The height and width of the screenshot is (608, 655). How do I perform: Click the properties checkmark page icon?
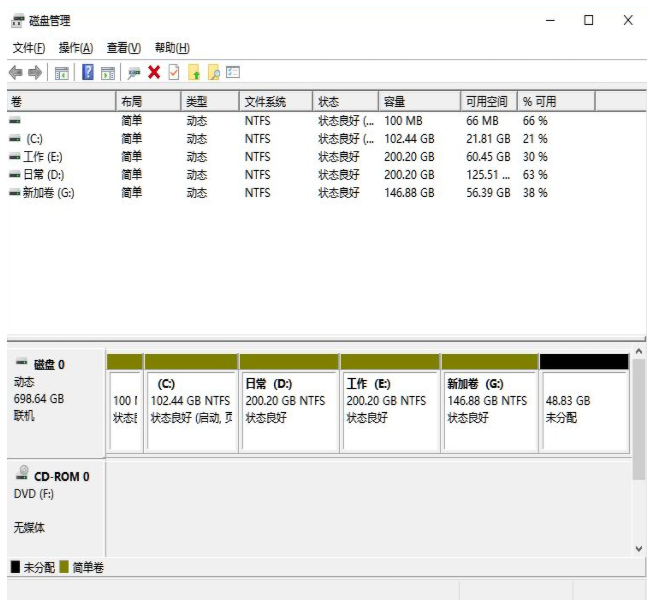click(x=173, y=72)
